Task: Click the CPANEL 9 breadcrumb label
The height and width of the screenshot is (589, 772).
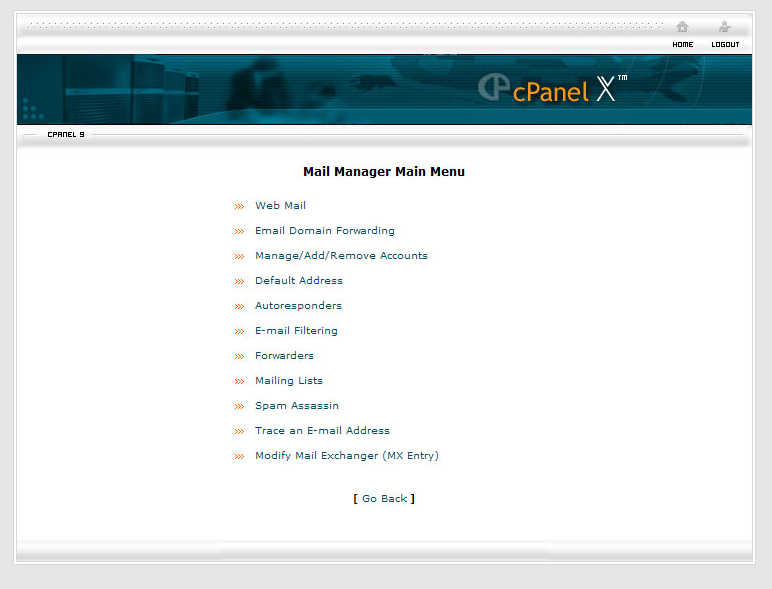Action: (66, 134)
